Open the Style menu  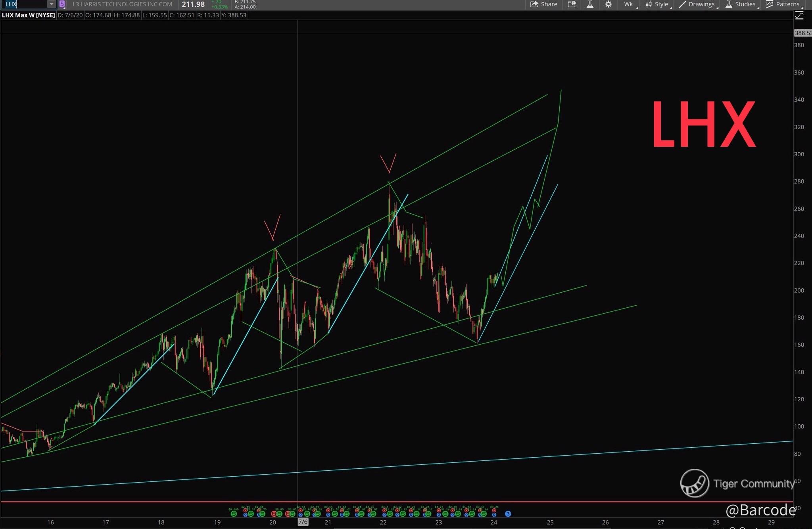[658, 4]
